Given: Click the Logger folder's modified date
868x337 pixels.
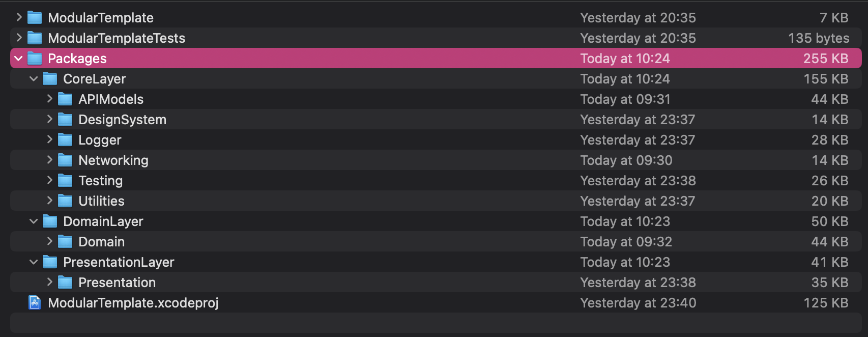Looking at the screenshot, I should coord(638,140).
